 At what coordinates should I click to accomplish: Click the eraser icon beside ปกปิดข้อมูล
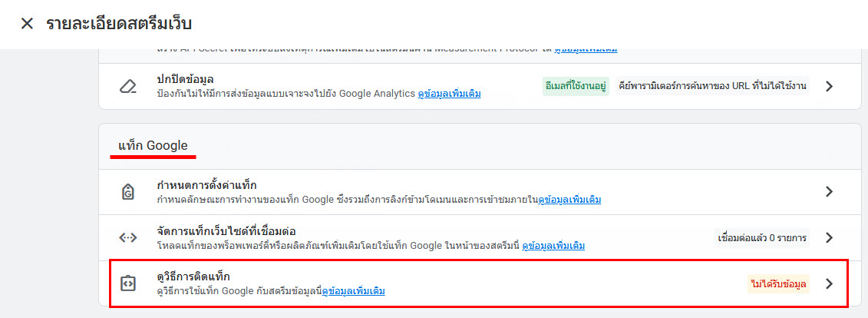click(128, 87)
